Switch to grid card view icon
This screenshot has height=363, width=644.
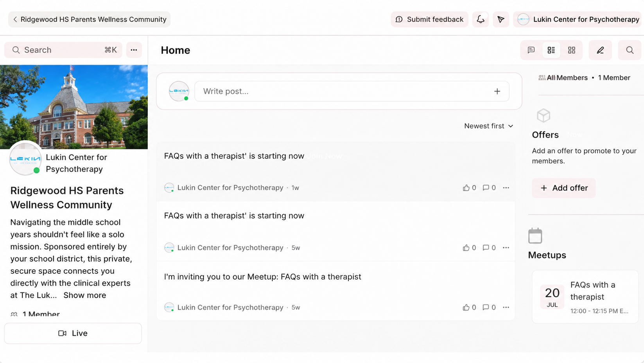(572, 50)
